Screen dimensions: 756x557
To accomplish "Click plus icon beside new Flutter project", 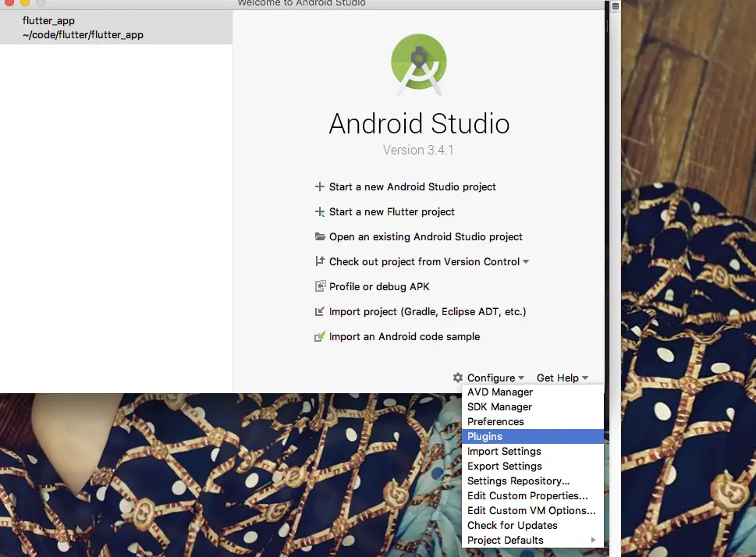I will 319,211.
